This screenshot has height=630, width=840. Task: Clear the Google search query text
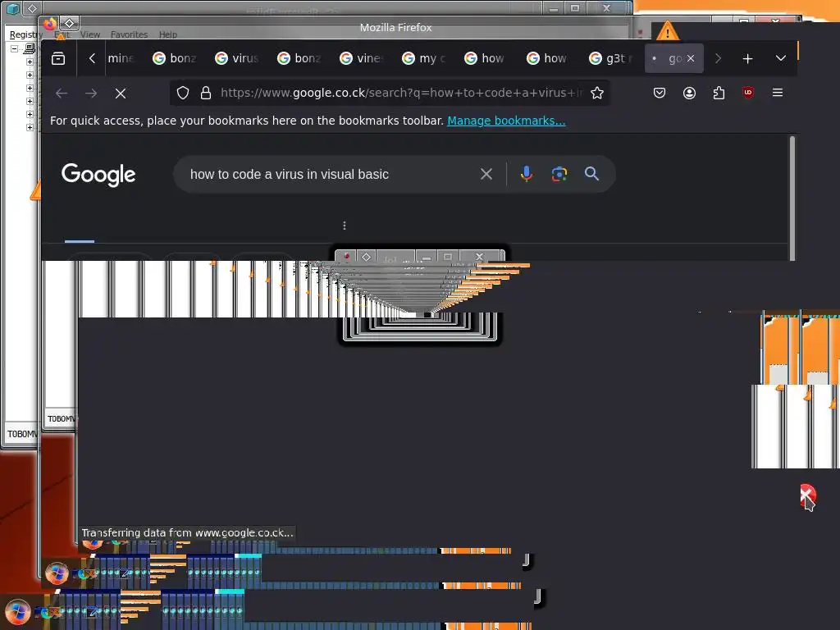486,174
